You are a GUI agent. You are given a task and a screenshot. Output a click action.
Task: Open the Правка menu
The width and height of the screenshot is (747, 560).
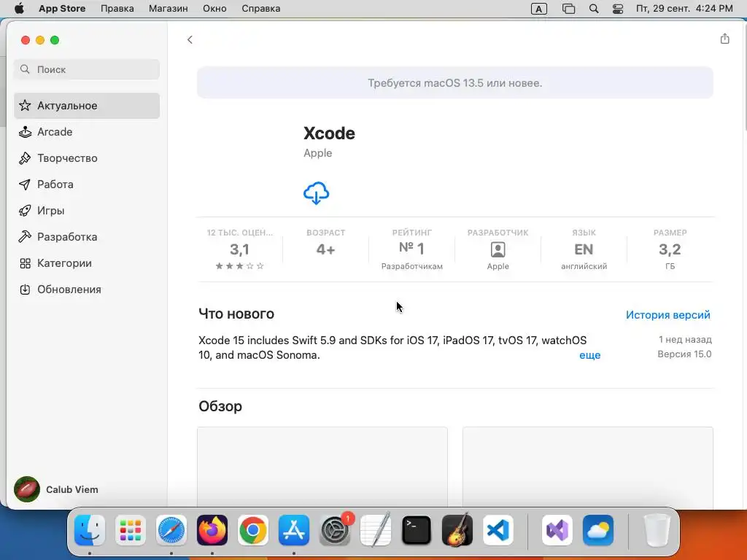(117, 9)
